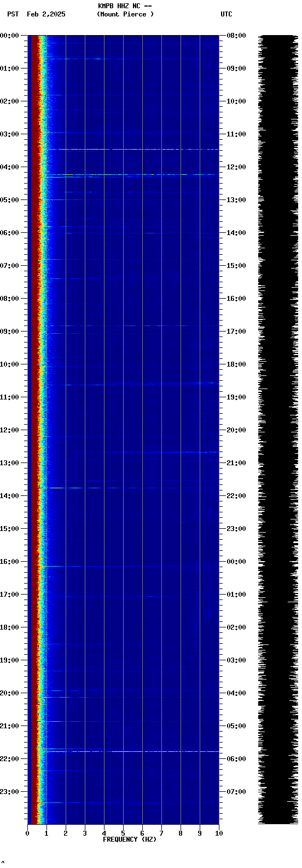Click the date 'Feb 2,2025'
This screenshot has height=868, width=302.
pos(46,14)
